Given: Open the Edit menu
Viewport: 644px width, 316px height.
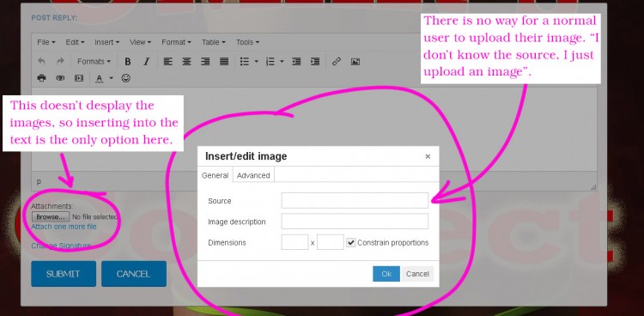Looking at the screenshot, I should coord(76,42).
